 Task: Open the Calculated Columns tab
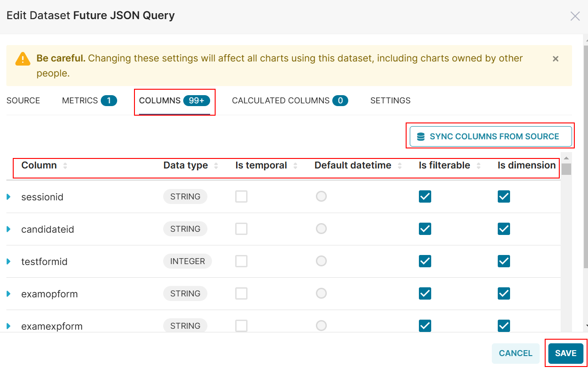tap(289, 101)
